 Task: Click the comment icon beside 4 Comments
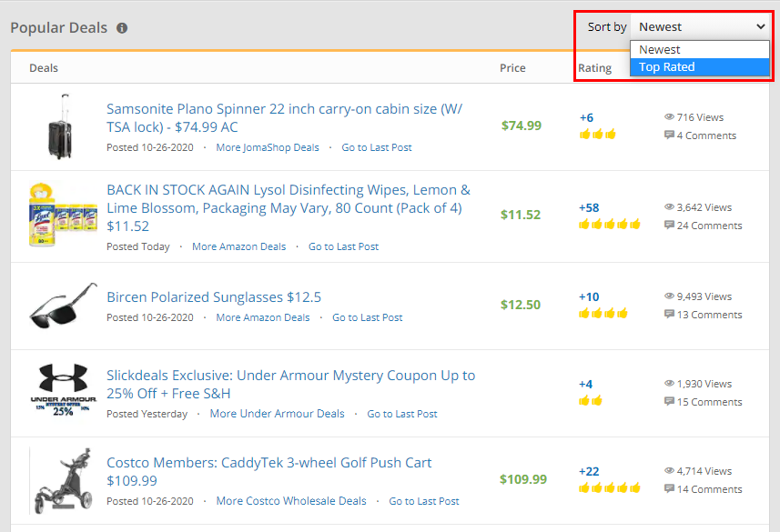coord(669,136)
